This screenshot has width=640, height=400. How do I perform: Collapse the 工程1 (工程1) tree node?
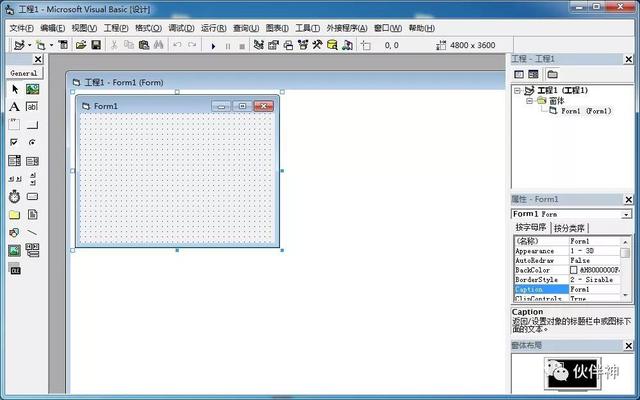coord(518,90)
